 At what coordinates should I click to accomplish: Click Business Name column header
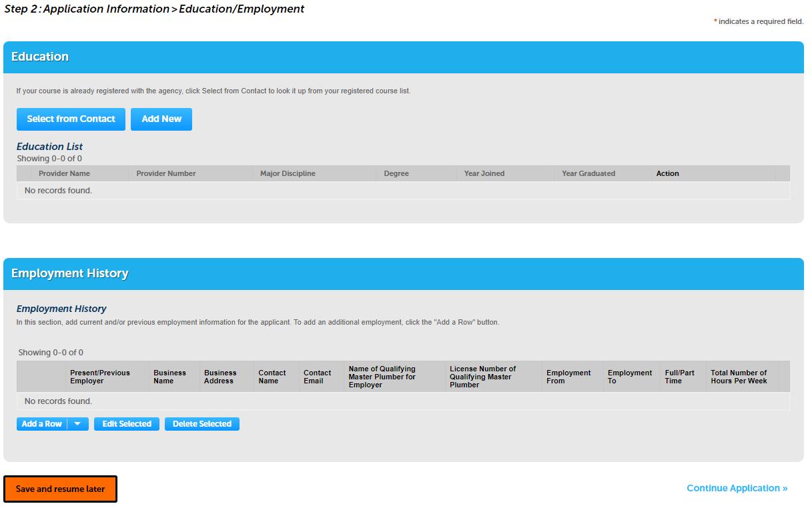coord(170,377)
